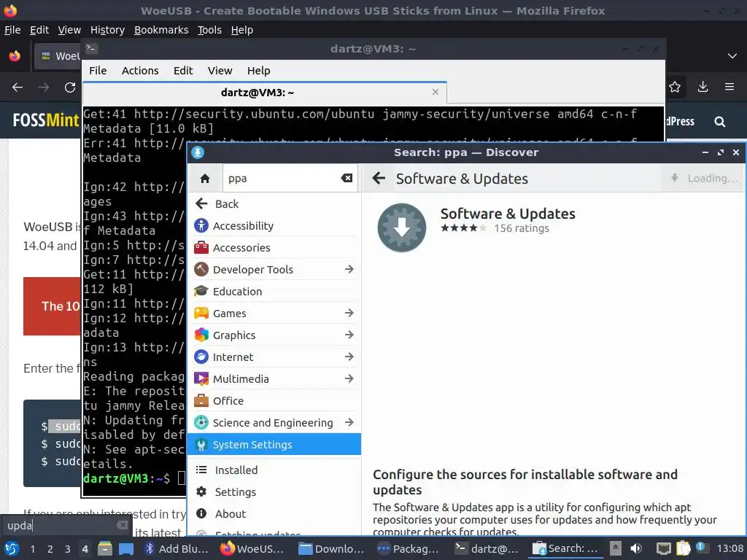Expand the Developer Tools category arrow

point(349,270)
